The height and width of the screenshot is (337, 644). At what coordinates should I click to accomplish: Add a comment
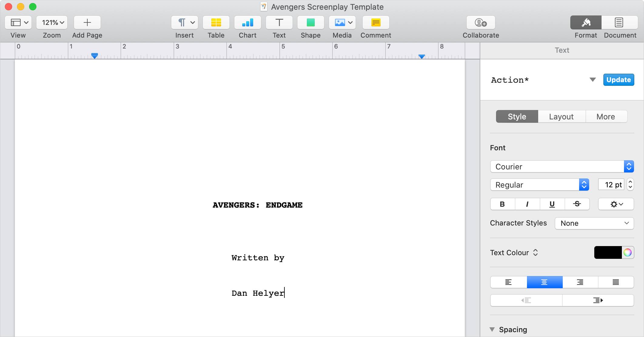375,22
